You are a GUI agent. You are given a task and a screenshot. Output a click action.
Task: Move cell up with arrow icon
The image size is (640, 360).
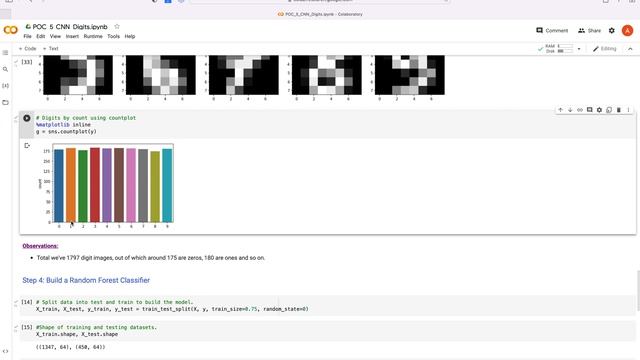tap(560, 110)
